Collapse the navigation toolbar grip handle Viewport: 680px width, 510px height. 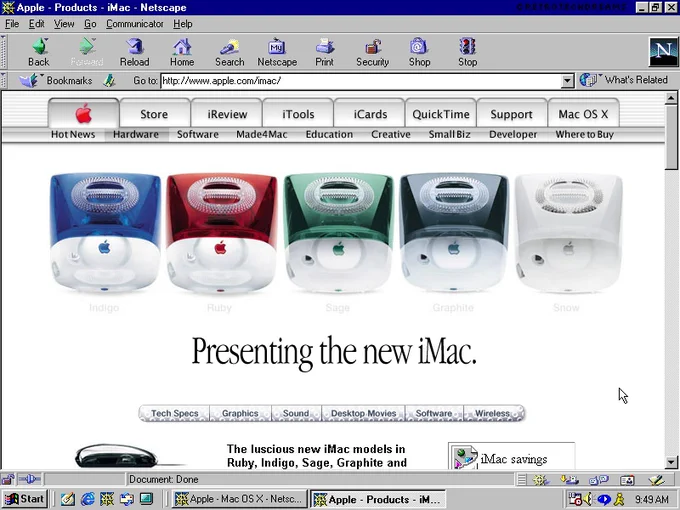[x=3, y=52]
